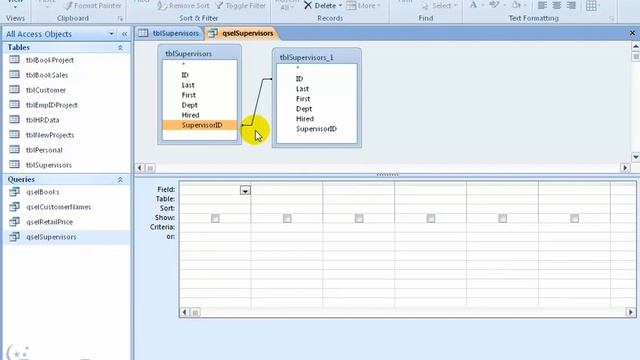Viewport: 640px width, 360px height.
Task: Select tblSupervisors icon in navigation pane
Action: [14, 164]
